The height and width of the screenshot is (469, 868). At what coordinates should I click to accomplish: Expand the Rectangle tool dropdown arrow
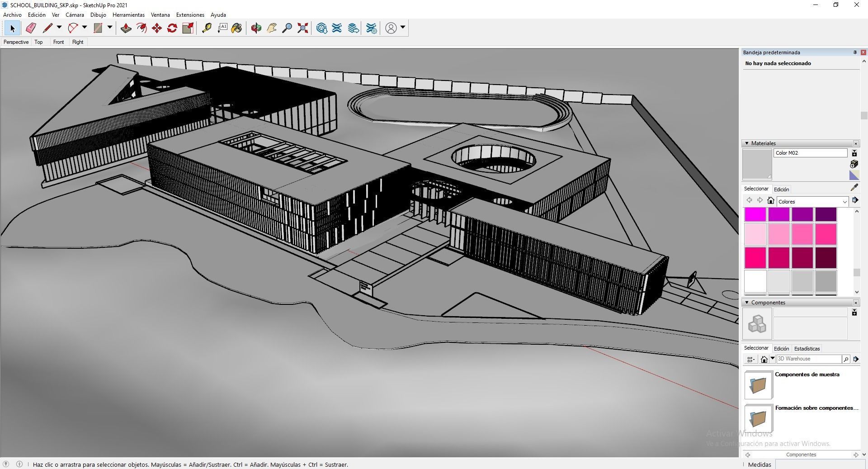[109, 28]
